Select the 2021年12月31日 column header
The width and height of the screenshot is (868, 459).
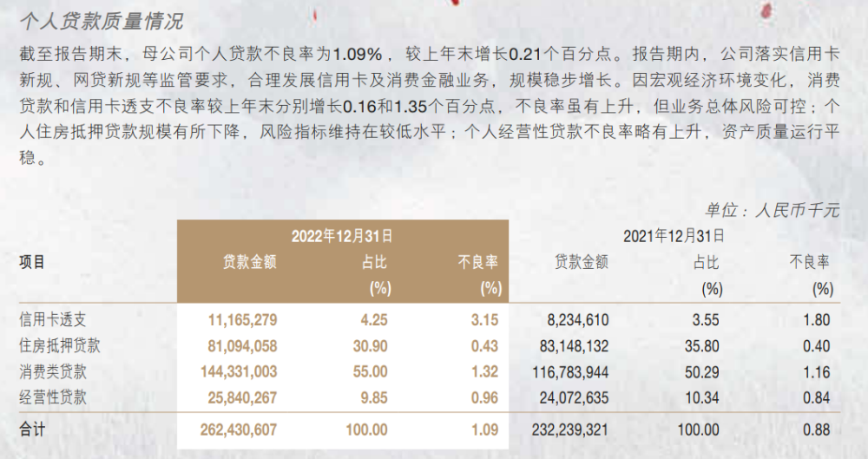pos(674,236)
